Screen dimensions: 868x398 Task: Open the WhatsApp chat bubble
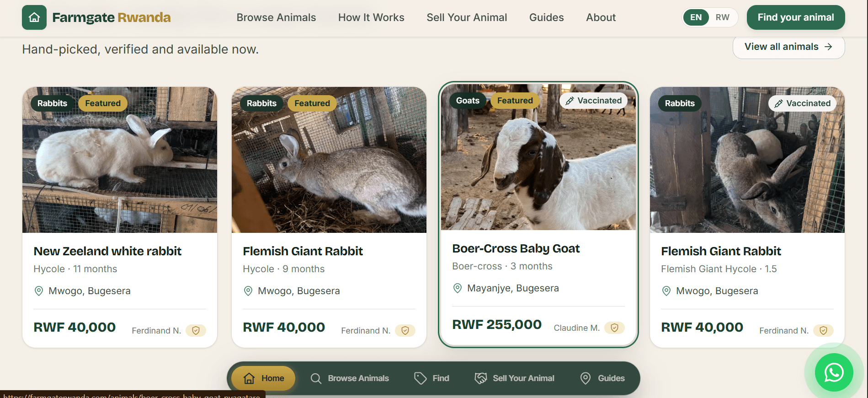834,372
